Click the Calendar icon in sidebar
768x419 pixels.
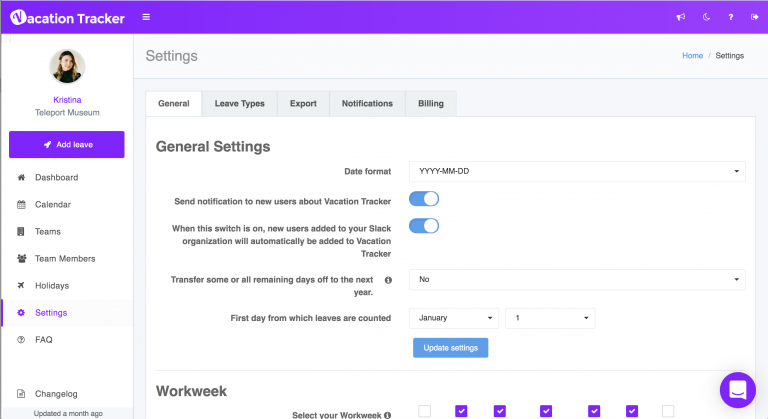click(x=21, y=204)
